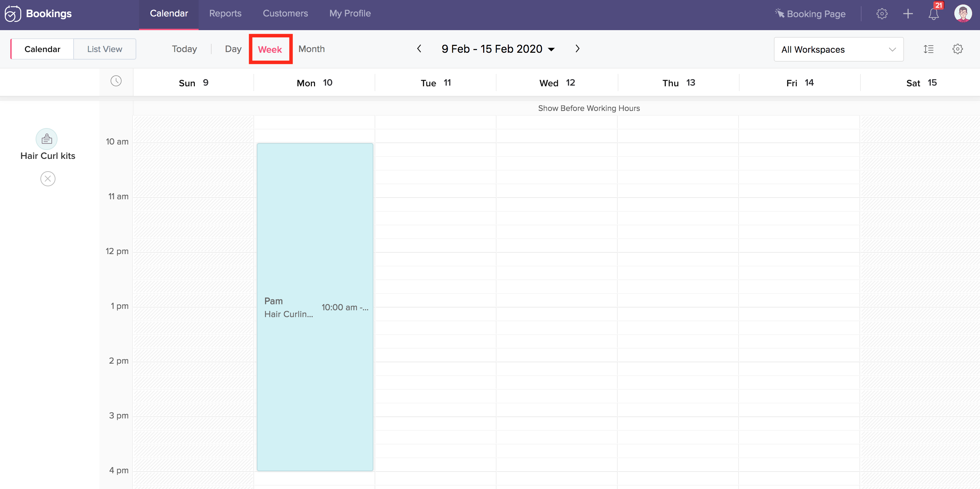Open settings gear in top navigation bar

coord(881,14)
